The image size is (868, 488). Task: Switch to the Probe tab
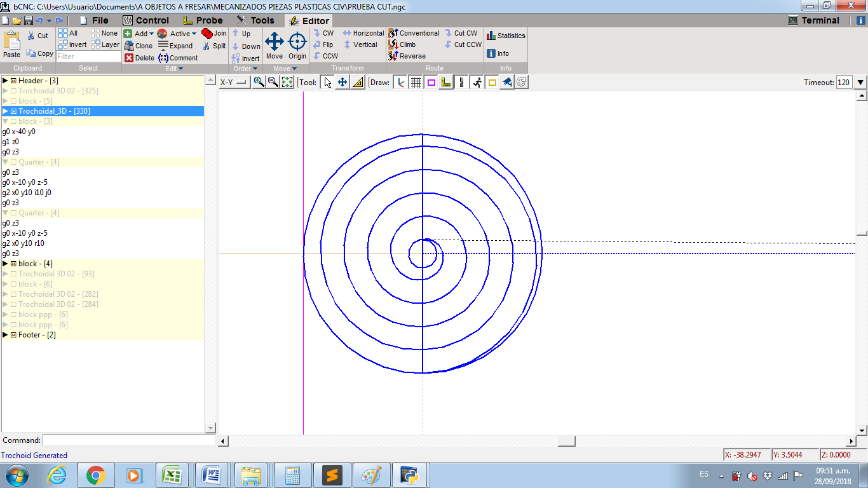coord(202,20)
